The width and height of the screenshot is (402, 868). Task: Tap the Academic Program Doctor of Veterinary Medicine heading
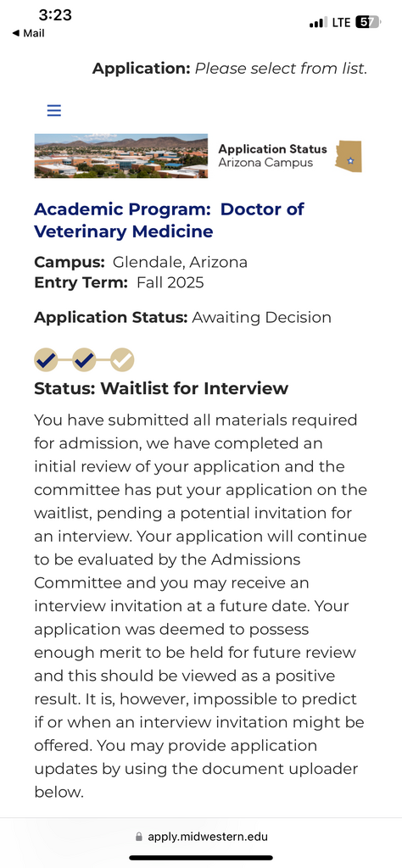[169, 220]
